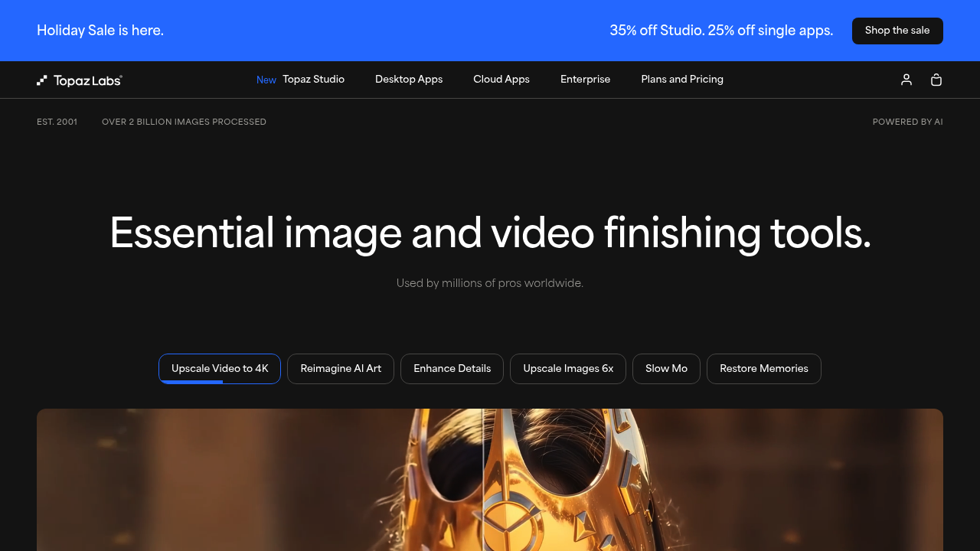This screenshot has height=551, width=980.
Task: Select the Reimagine AI Art tab
Action: [341, 368]
